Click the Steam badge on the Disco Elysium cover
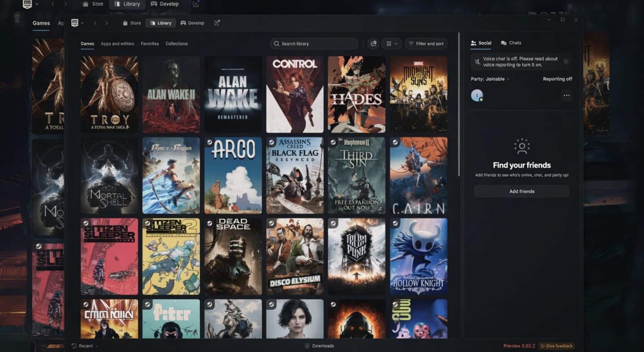This screenshot has height=352, width=644. tap(271, 223)
